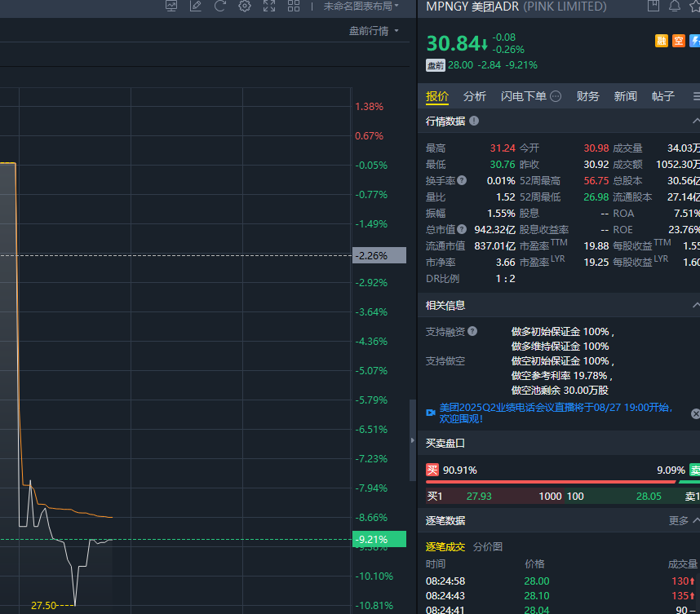Screen dimensions: 700x614
Task: Click the 最高 value 31.24
Action: (503, 148)
